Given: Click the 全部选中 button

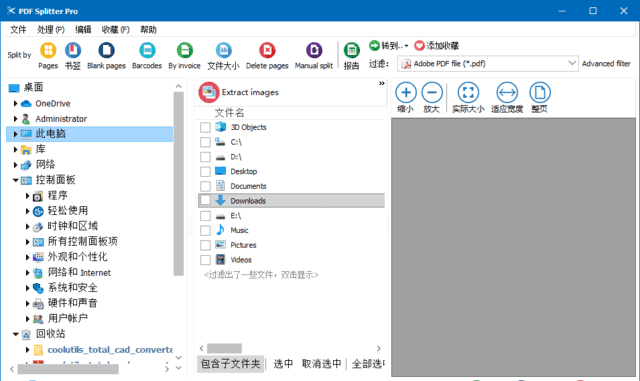Looking at the screenshot, I should [368, 363].
